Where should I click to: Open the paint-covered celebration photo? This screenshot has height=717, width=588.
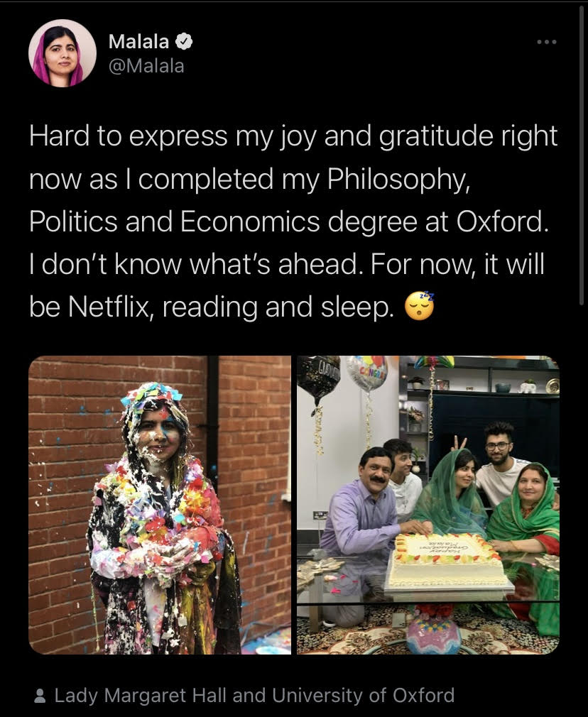coord(160,505)
